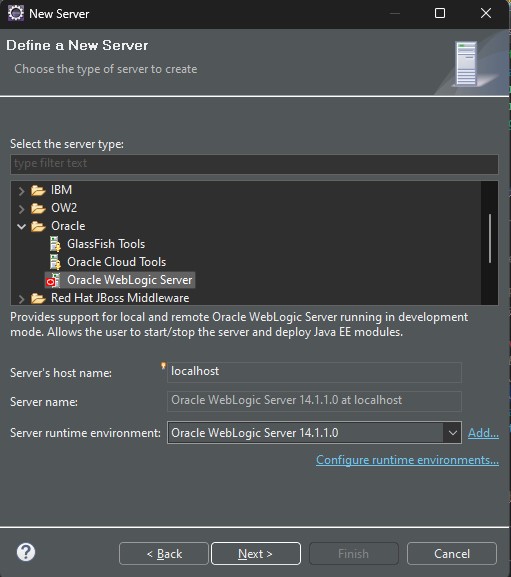Expand the OW2 tree node

(x=21, y=209)
